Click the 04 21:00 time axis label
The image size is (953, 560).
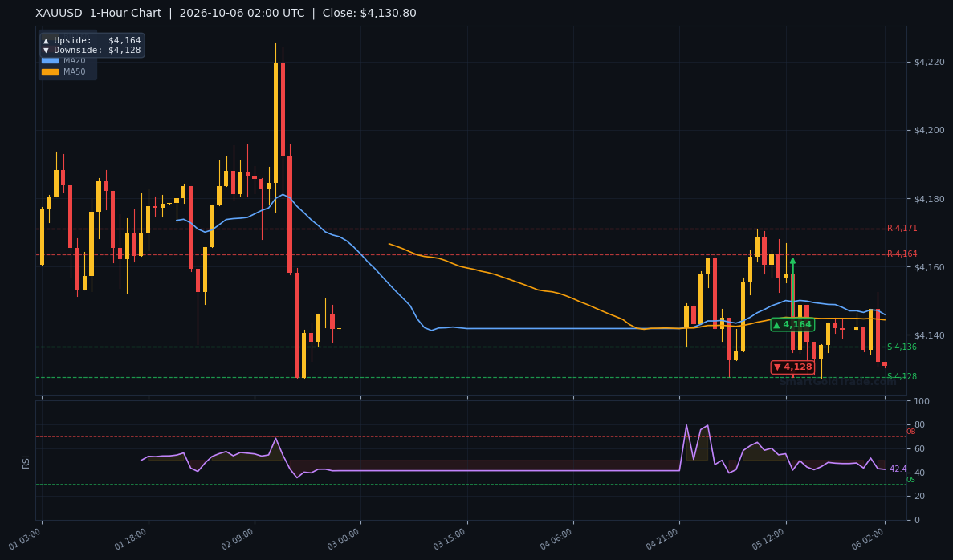click(663, 539)
